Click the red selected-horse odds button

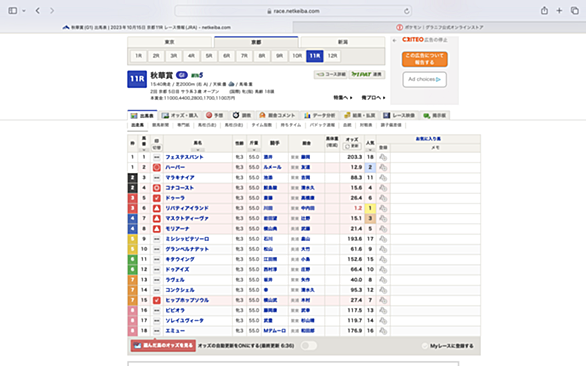click(x=163, y=345)
